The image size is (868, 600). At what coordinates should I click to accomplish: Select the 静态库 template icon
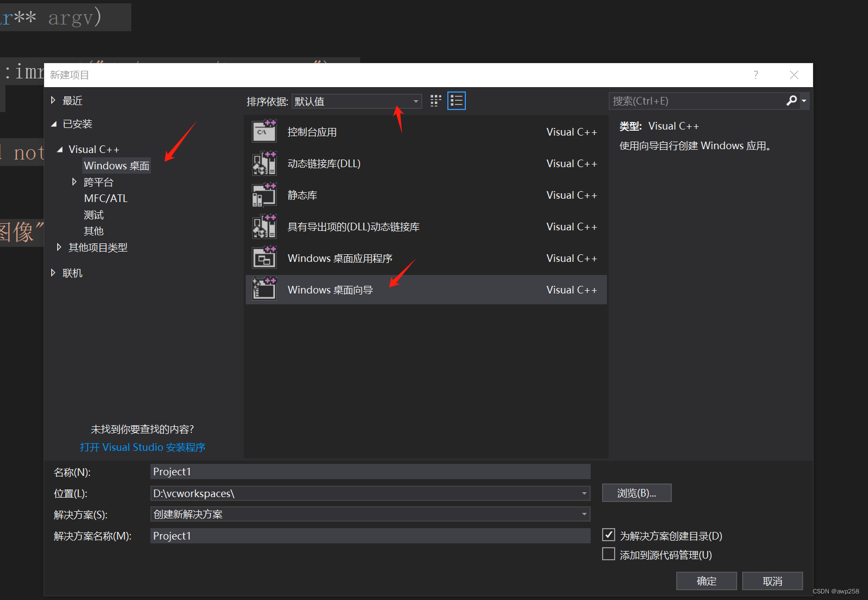[x=264, y=195]
